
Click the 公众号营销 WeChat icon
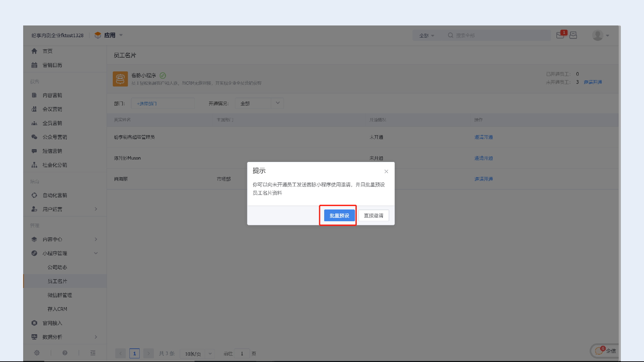[34, 137]
